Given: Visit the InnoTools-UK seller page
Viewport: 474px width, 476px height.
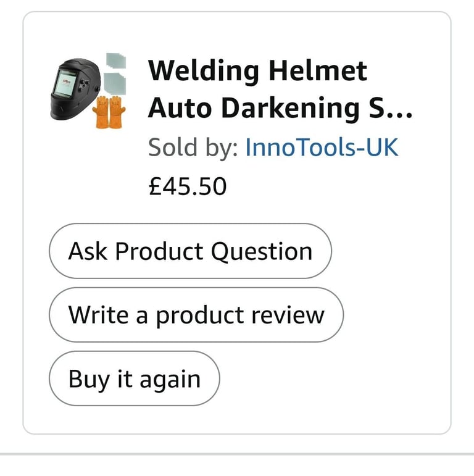Looking at the screenshot, I should [x=322, y=147].
